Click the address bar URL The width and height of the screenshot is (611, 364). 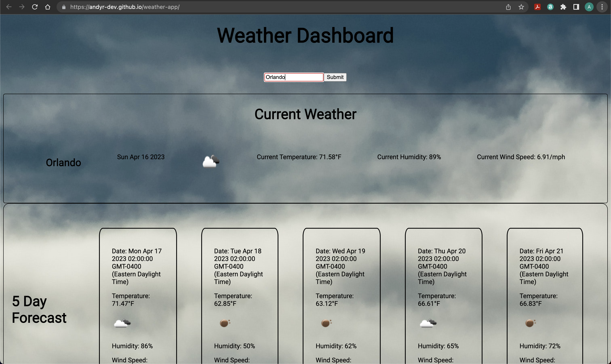point(125,7)
